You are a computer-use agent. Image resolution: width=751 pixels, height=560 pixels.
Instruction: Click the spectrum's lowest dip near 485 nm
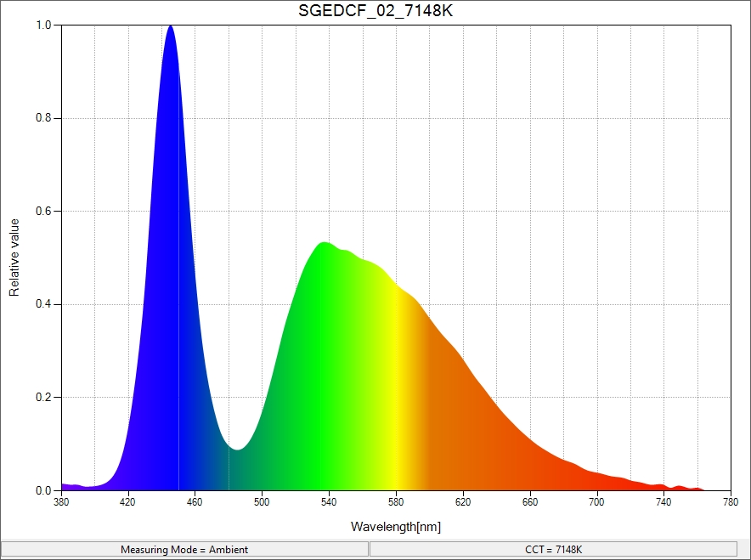[x=237, y=450]
